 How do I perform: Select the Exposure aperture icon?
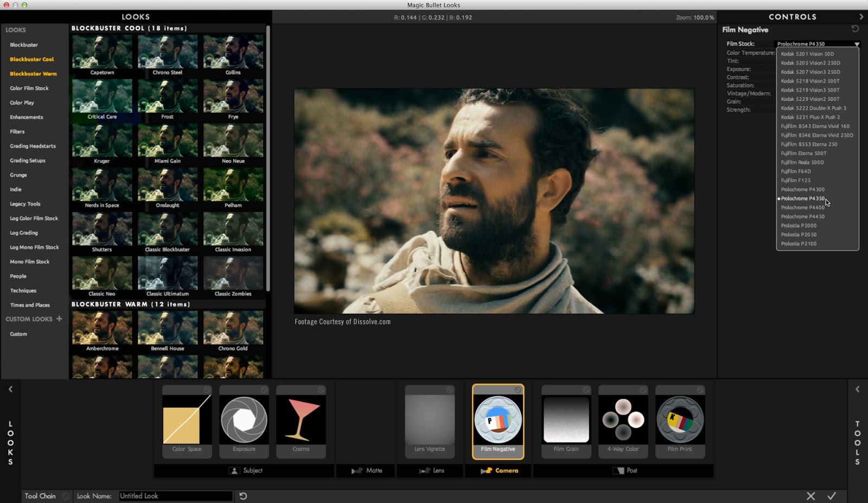pos(244,420)
